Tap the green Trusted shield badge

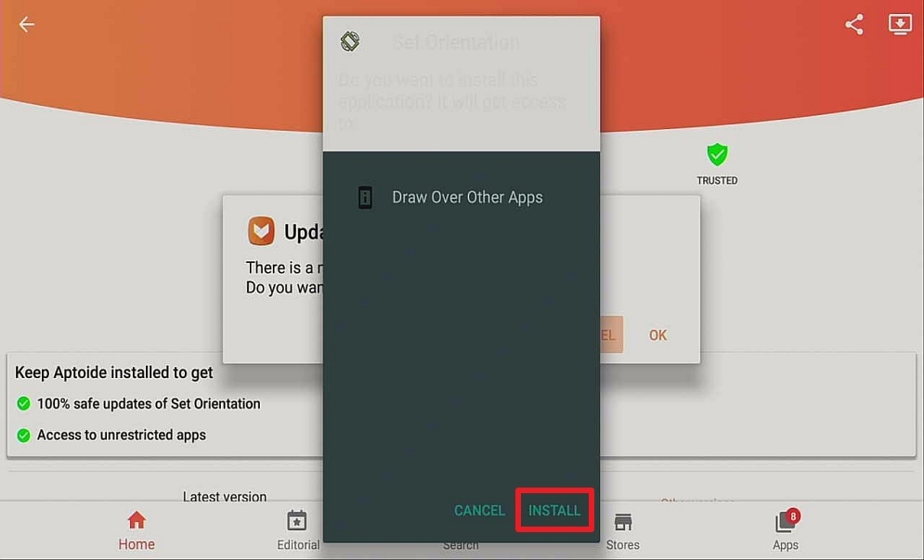[717, 154]
